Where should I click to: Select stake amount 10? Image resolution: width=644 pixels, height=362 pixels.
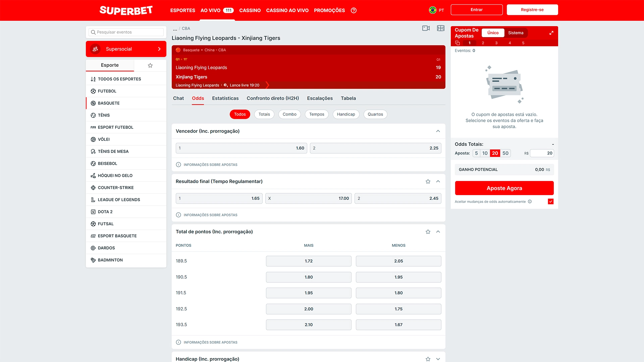[485, 153]
